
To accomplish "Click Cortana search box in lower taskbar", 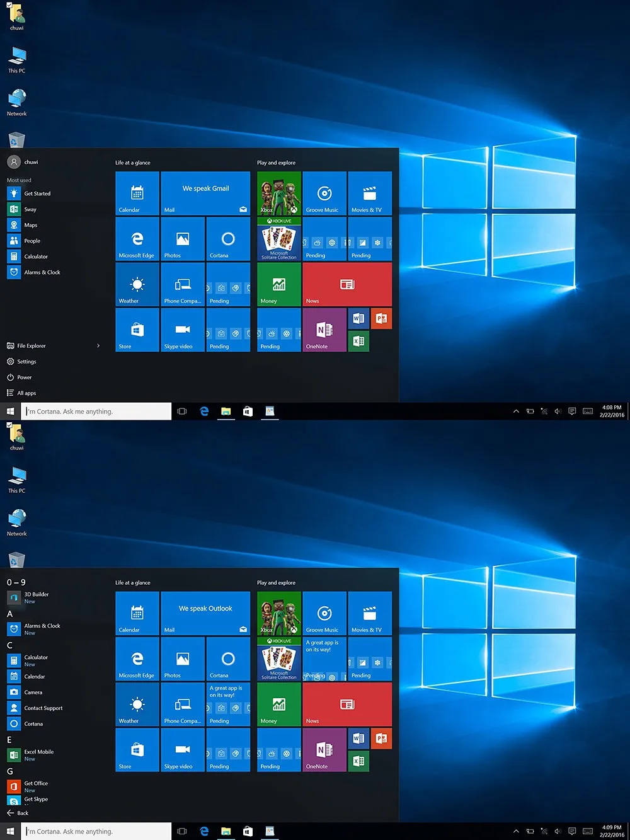I will coord(96,831).
